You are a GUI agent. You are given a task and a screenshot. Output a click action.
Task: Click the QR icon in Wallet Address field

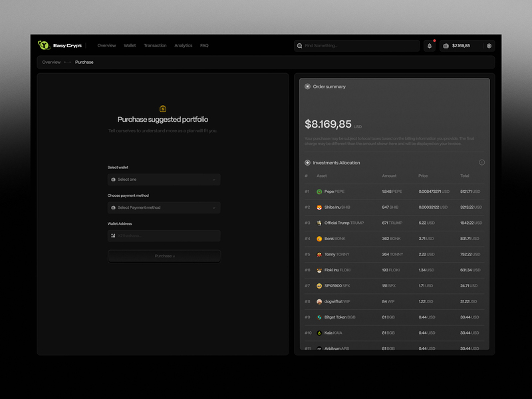coord(113,235)
